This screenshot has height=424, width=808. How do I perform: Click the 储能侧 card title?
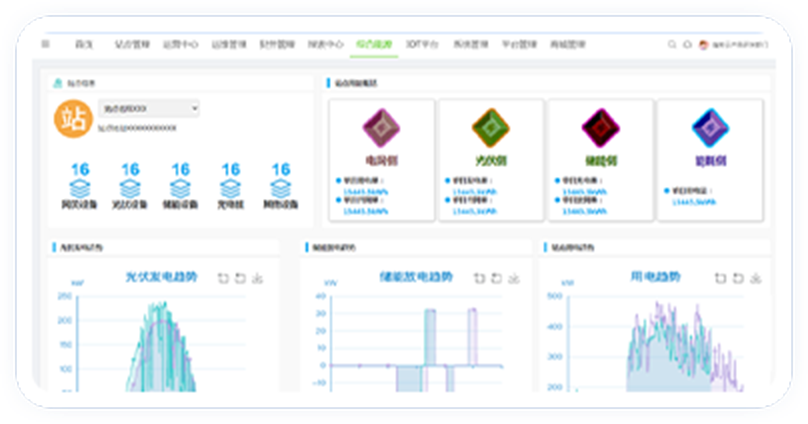(600, 161)
